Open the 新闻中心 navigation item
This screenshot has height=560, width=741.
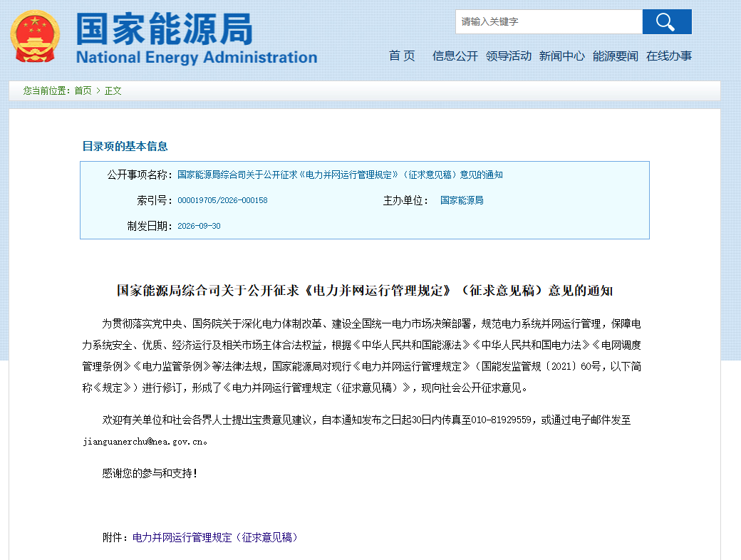(562, 56)
